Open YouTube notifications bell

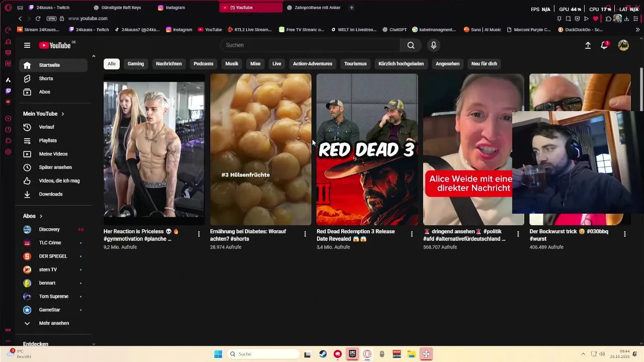(x=604, y=45)
